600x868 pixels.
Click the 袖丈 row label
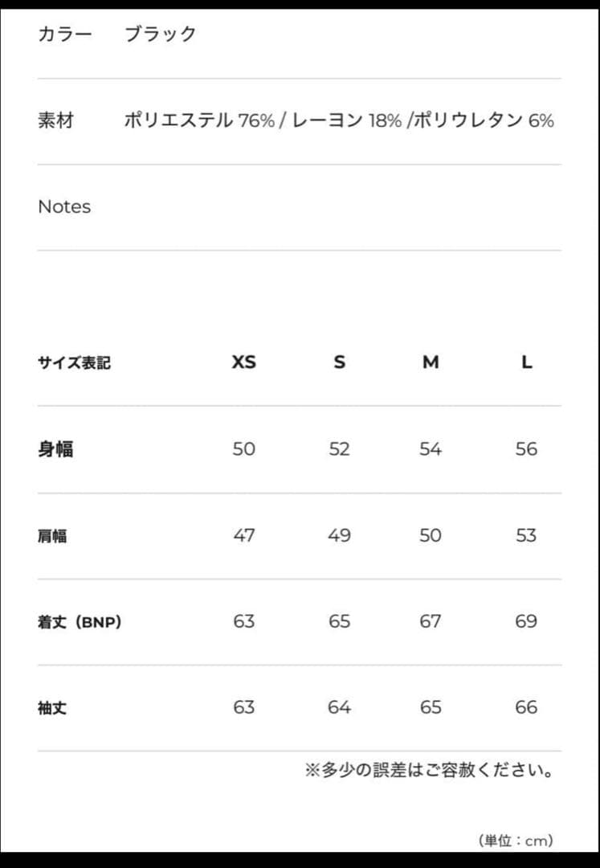52,708
